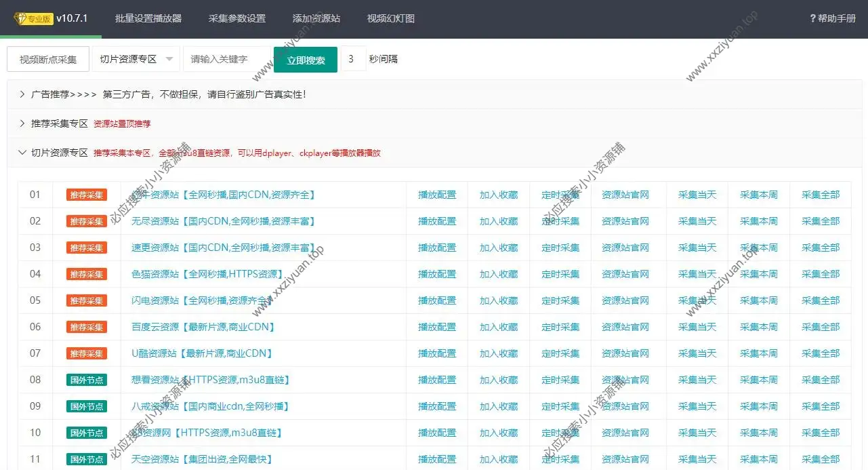Go to 采集参数设置 menu item
Screen dimensions: 868x470
click(x=237, y=18)
